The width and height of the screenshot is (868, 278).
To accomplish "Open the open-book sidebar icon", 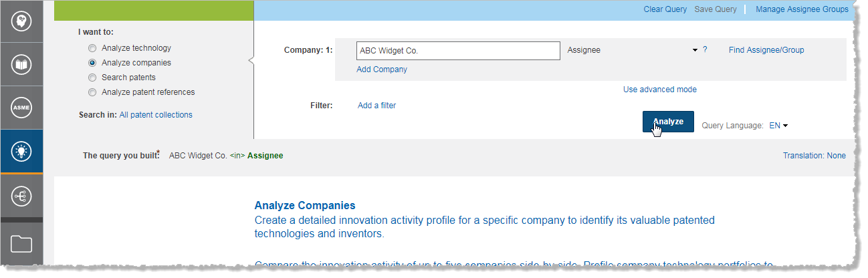I will (x=21, y=65).
